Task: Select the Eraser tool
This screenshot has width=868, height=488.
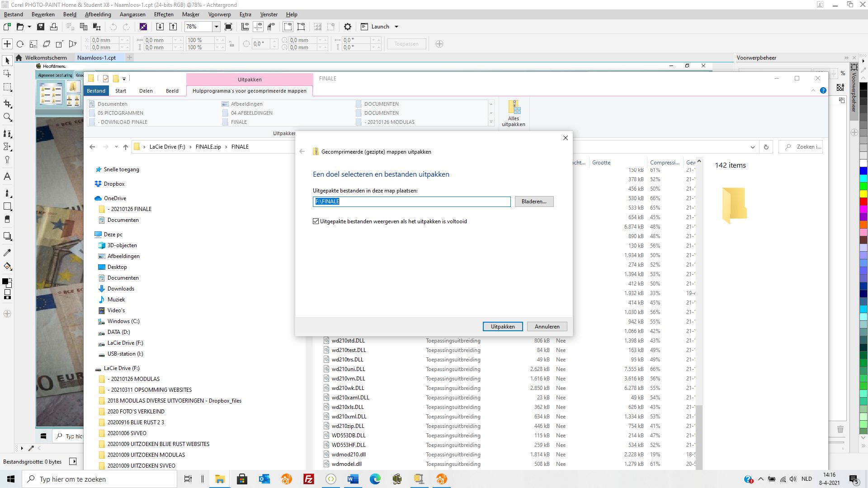Action: (x=7, y=220)
